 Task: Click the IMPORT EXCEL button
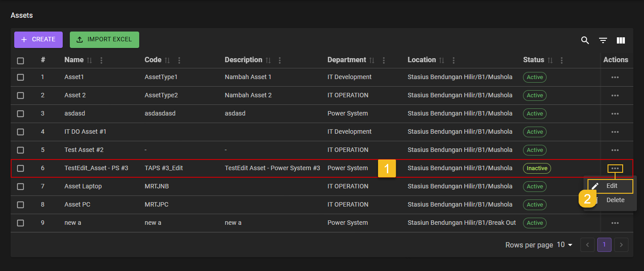click(x=105, y=40)
